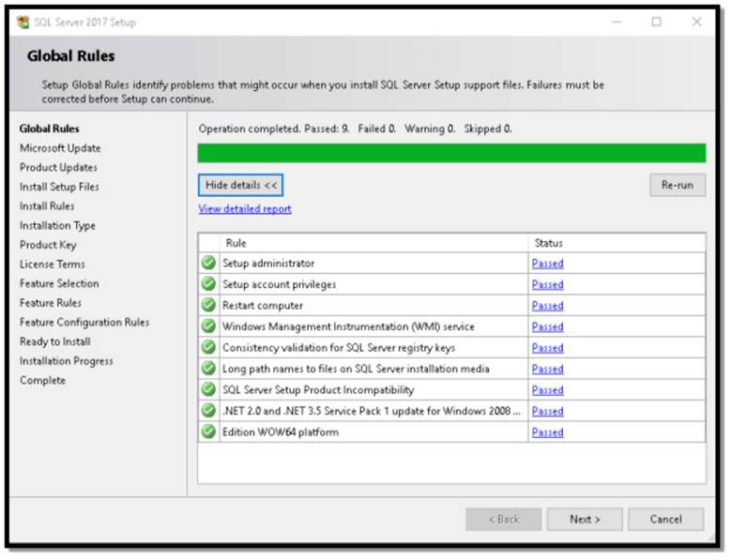This screenshot has height=560, width=732.
Task: Open the View detailed report link
Action: click(245, 209)
